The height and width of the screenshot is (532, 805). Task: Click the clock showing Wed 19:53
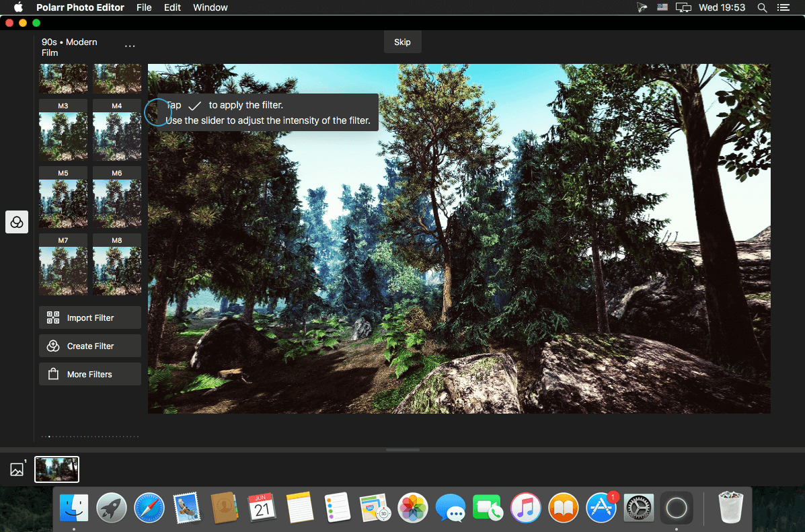(x=722, y=7)
